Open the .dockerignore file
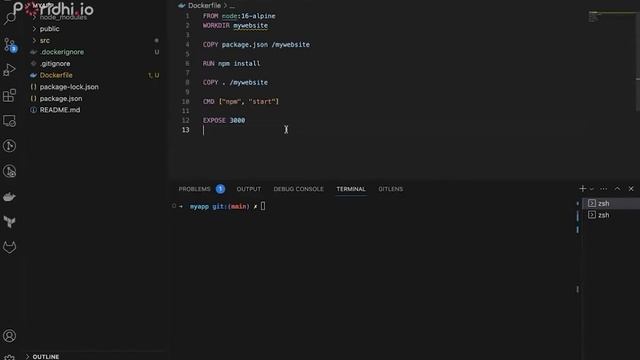The image size is (640, 360). (x=62, y=52)
